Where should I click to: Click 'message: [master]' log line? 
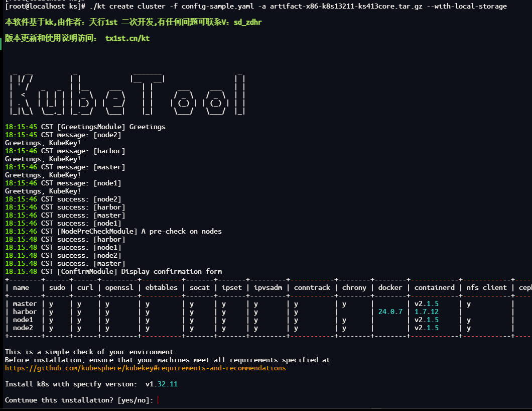[65, 167]
